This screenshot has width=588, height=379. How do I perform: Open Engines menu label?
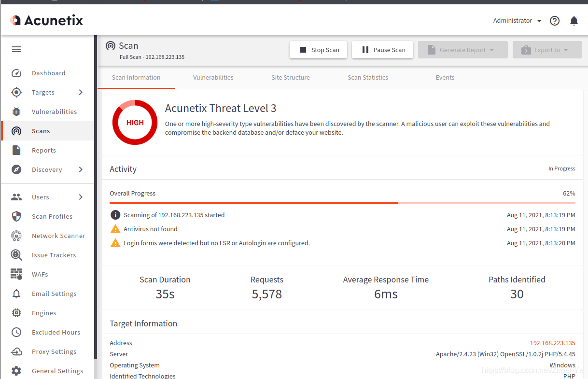point(44,313)
